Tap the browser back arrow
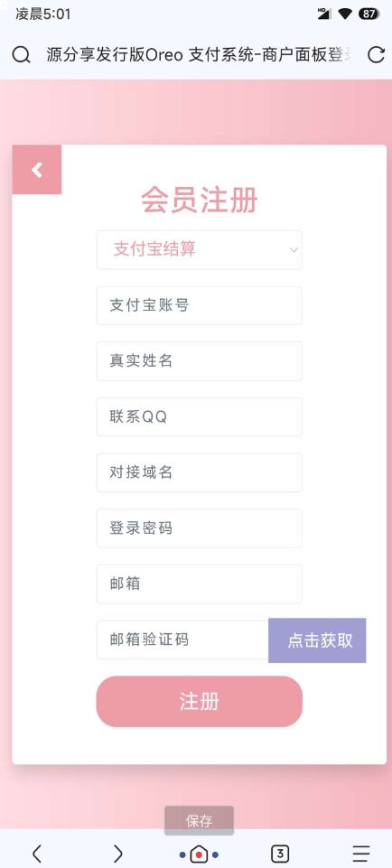The width and height of the screenshot is (392, 868). tap(36, 854)
